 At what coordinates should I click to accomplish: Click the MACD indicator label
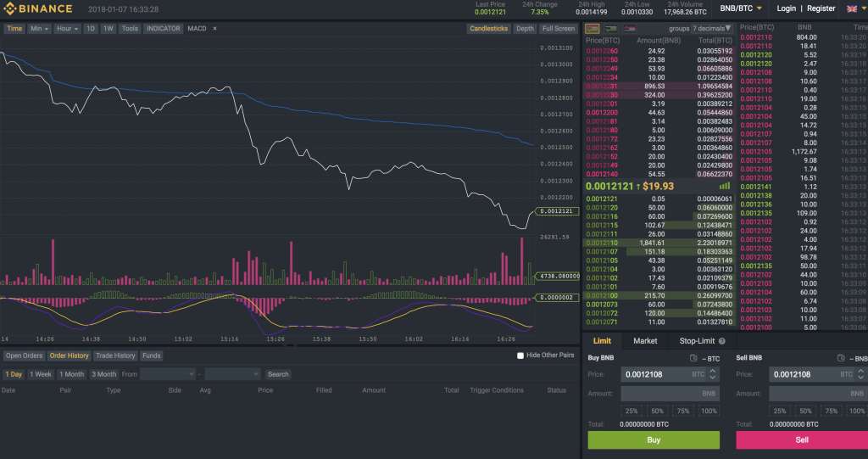pos(197,28)
